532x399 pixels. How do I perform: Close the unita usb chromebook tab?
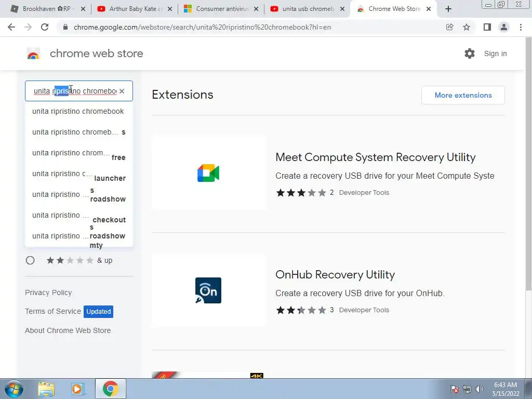342,9
